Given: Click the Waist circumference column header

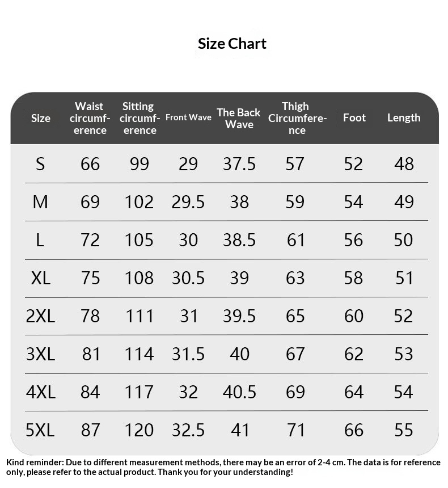Looking at the screenshot, I should pyautogui.click(x=90, y=118).
